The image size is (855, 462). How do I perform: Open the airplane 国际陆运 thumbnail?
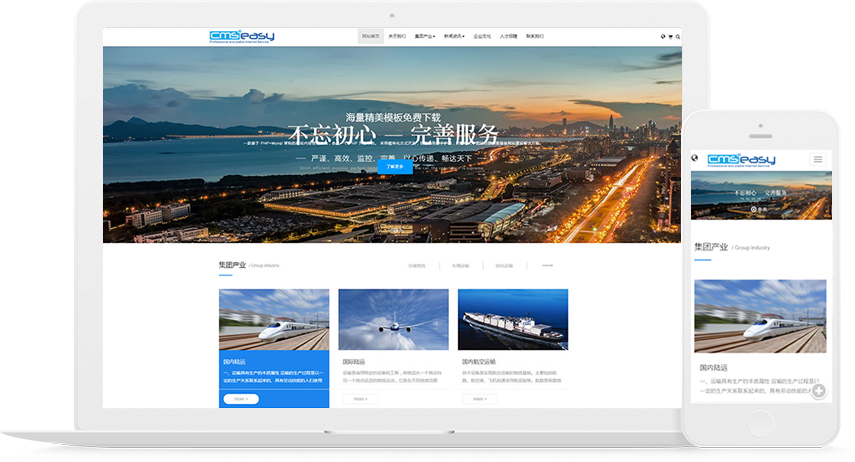393,319
